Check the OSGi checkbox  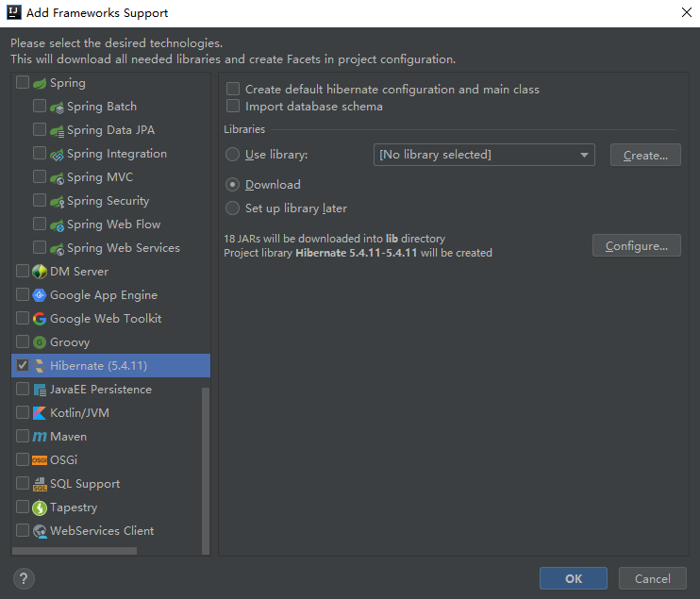[x=23, y=459]
